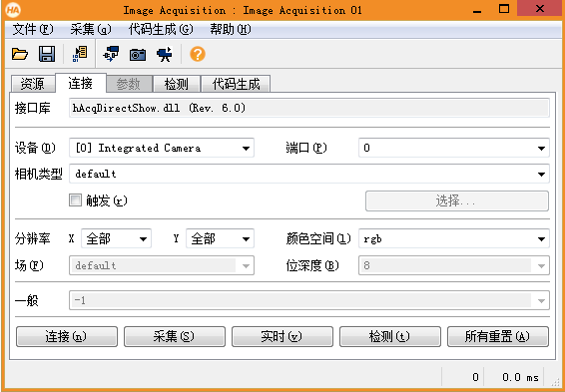
Task: Open the 文件(F) menu
Action: (33, 30)
